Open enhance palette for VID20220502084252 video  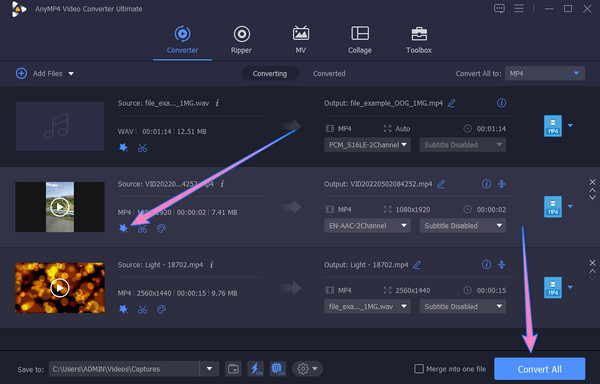161,229
